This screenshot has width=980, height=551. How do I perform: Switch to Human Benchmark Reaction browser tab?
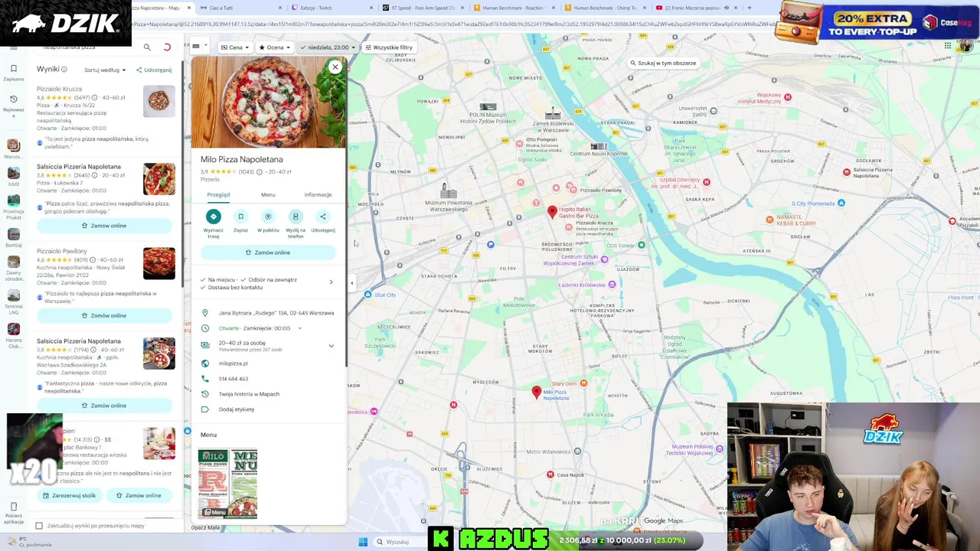tap(513, 8)
